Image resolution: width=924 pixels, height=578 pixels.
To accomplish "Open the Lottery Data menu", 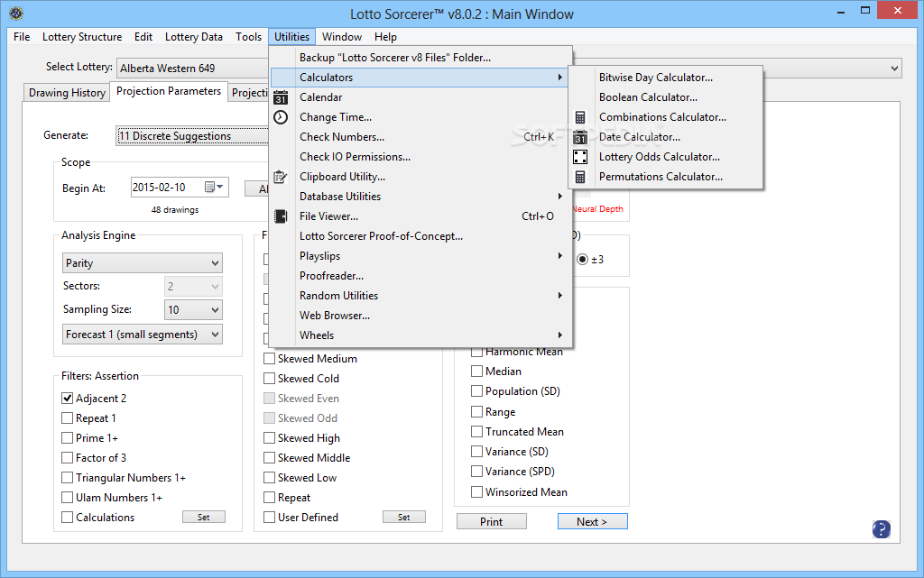I will pos(194,36).
